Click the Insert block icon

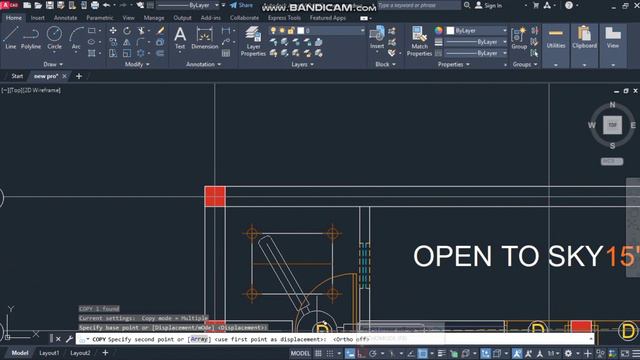tap(377, 37)
